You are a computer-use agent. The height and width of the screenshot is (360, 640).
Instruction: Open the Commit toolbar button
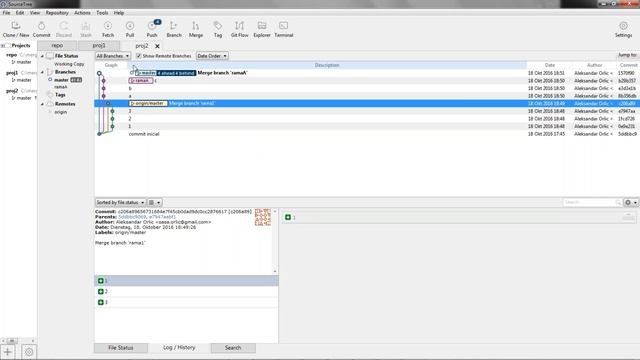(x=42, y=29)
